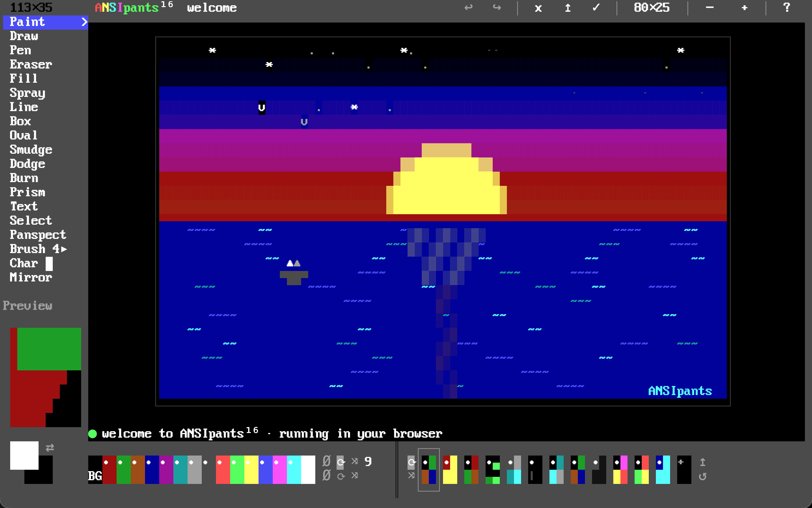Click the redo arrow in the top bar

(x=497, y=7)
